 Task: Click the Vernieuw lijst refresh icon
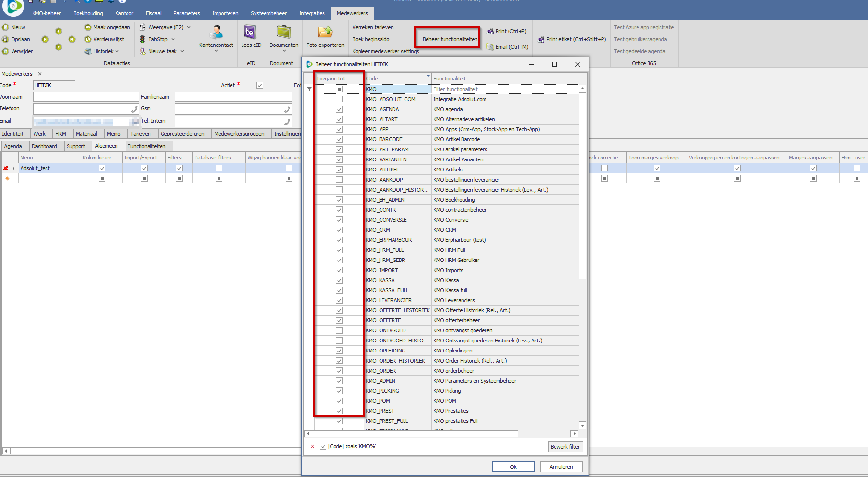[88, 39]
